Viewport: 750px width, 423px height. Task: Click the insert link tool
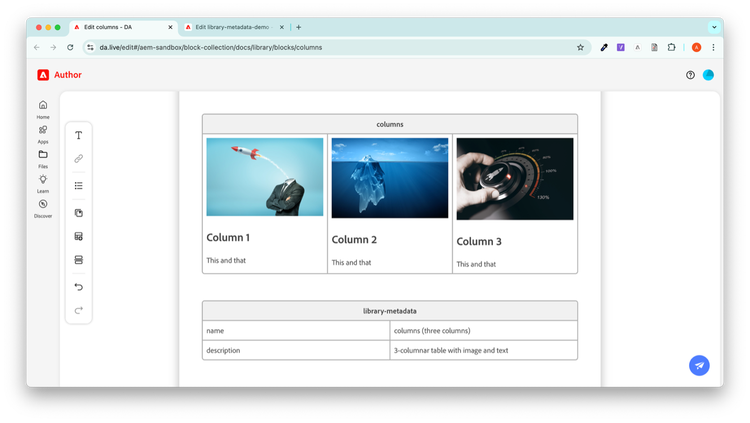79,159
